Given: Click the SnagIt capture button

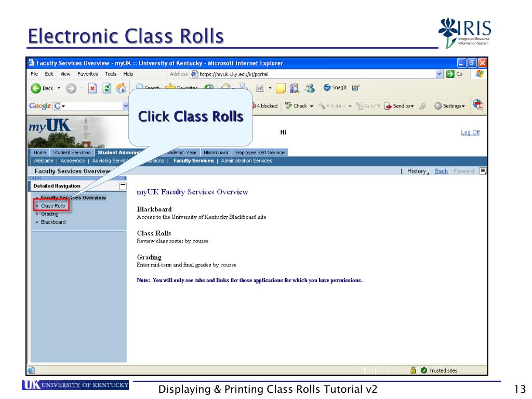Looking at the screenshot, I should point(335,87).
